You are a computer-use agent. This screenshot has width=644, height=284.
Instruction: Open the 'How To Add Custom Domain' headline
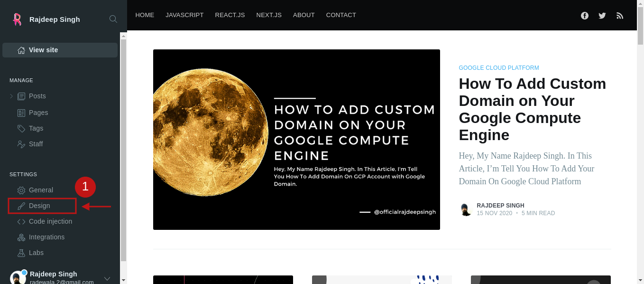[532, 109]
